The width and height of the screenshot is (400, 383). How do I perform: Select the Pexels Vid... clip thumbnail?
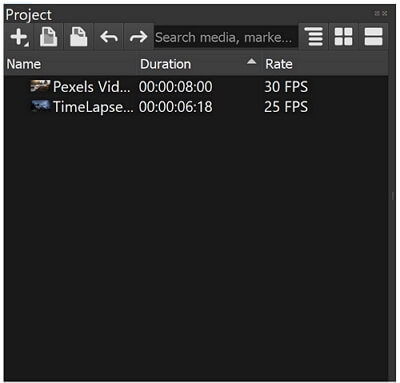[40, 86]
